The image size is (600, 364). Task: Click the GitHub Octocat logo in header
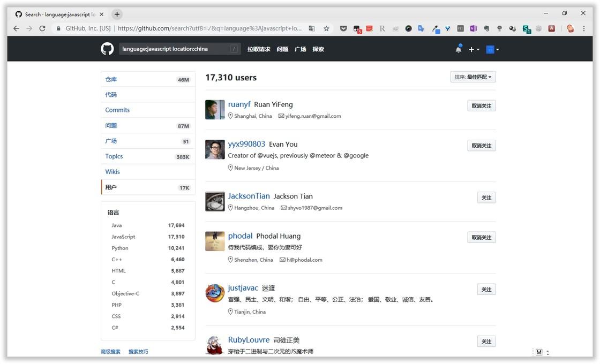(107, 49)
